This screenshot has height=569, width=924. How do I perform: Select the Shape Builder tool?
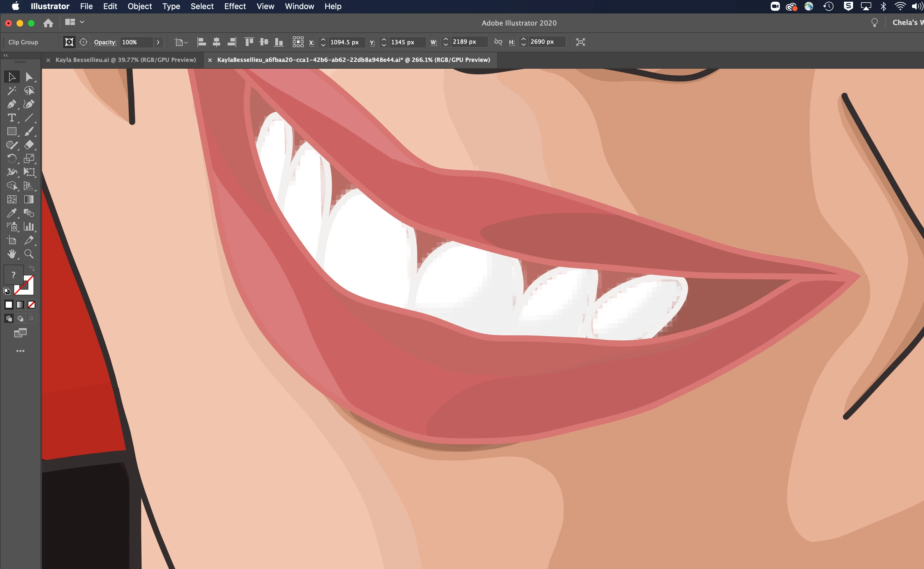pyautogui.click(x=11, y=186)
